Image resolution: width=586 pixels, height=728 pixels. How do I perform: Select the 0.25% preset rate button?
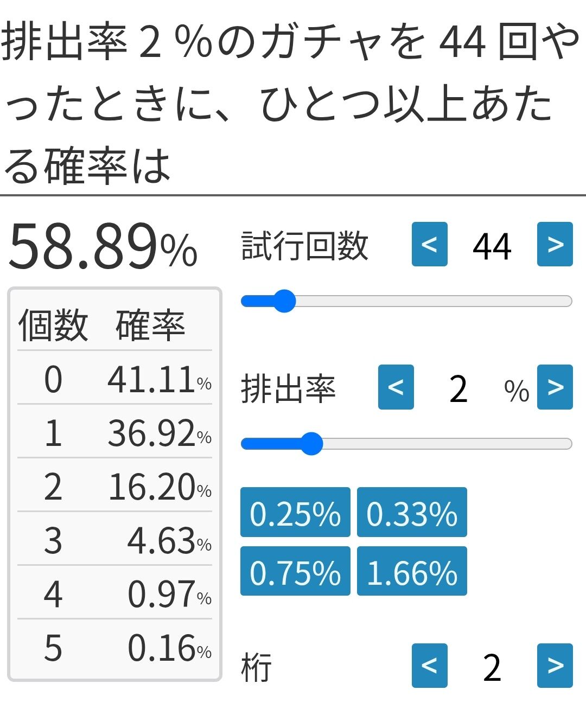coord(295,512)
